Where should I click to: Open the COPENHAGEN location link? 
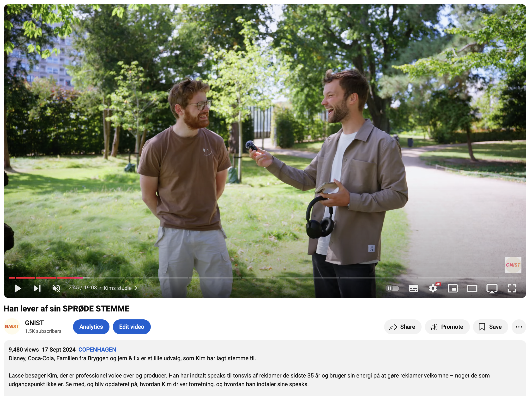[x=97, y=350]
